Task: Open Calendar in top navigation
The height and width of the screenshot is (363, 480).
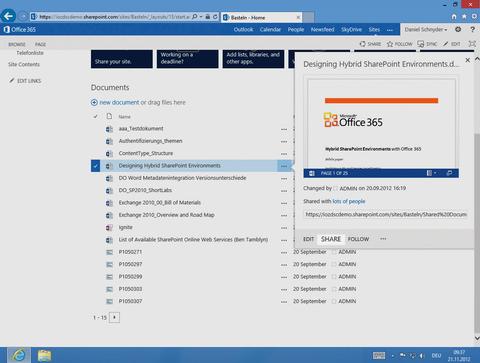Action: tap(270, 29)
